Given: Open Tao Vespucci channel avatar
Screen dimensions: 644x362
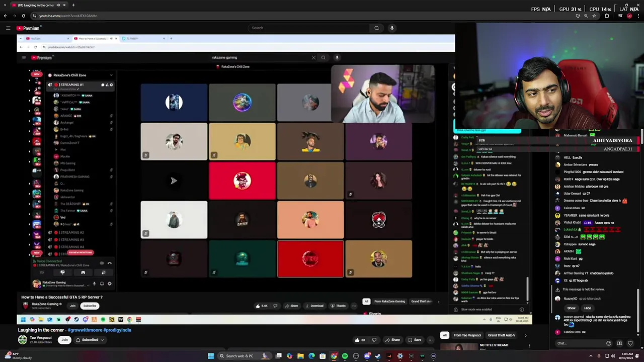Looking at the screenshot, I should tap(23, 340).
